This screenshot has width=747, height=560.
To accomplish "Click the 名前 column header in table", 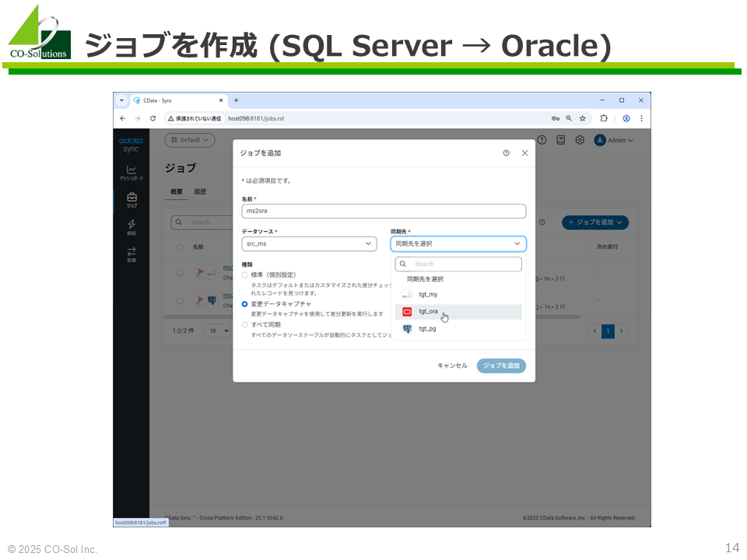I will click(198, 247).
